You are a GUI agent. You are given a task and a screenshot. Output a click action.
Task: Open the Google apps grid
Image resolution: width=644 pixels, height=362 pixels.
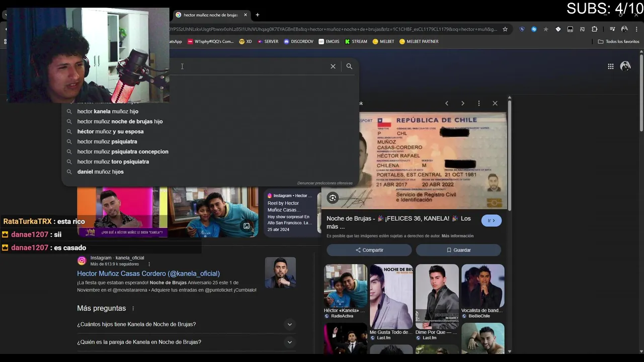pyautogui.click(x=610, y=66)
